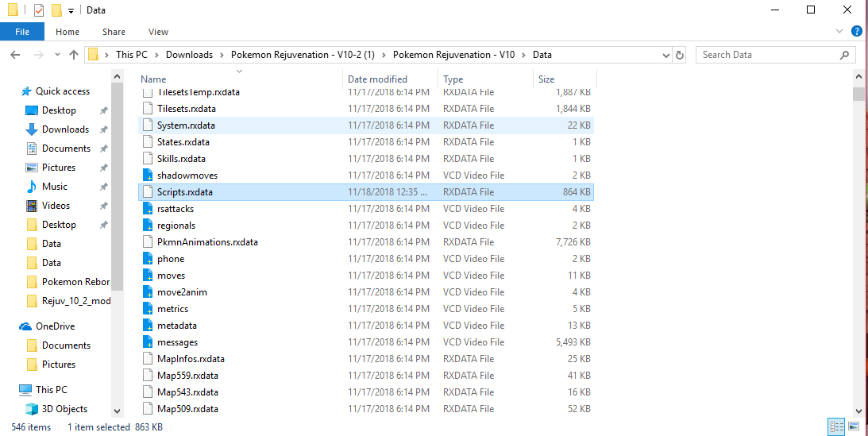The height and width of the screenshot is (436, 868).
Task: Unpin Downloads using its pin icon
Action: point(103,129)
